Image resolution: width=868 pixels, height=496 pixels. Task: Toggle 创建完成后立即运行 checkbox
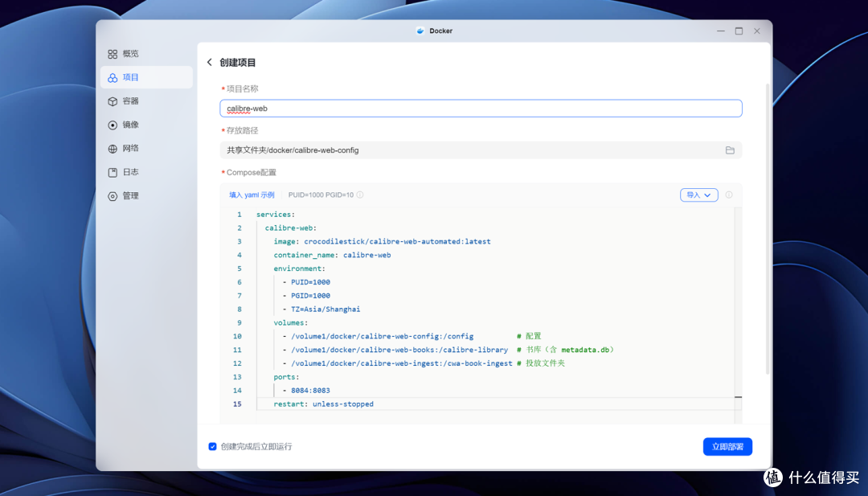[x=212, y=446]
